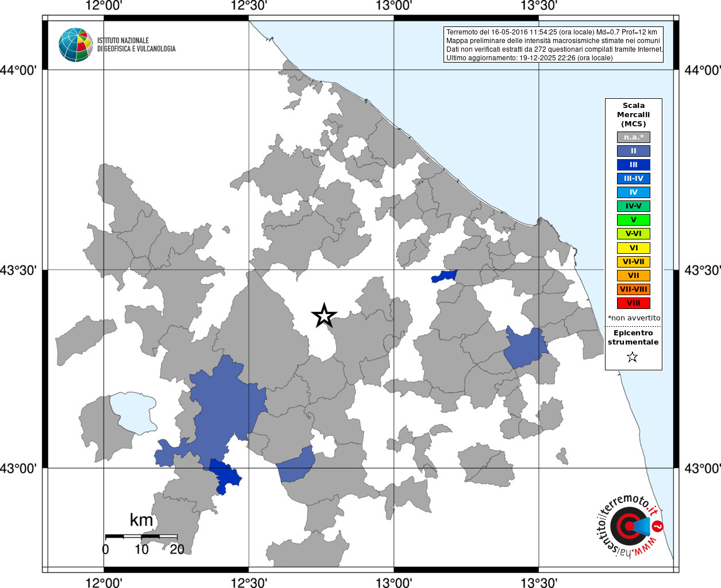Click the ISTITUTO NAZIONALE DI GEOFISICA text
The width and height of the screenshot is (721, 588).
pos(136,45)
